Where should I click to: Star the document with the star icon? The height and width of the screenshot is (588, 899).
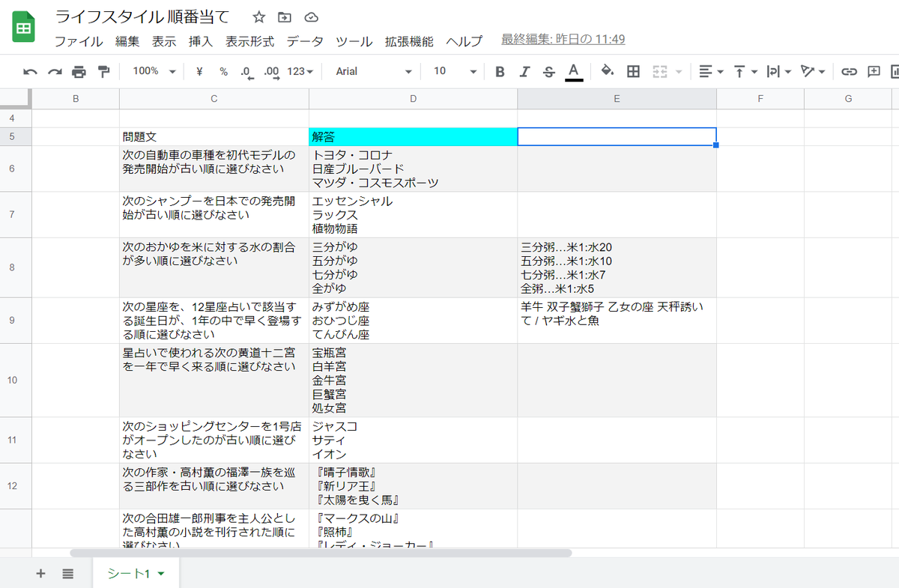pyautogui.click(x=258, y=17)
